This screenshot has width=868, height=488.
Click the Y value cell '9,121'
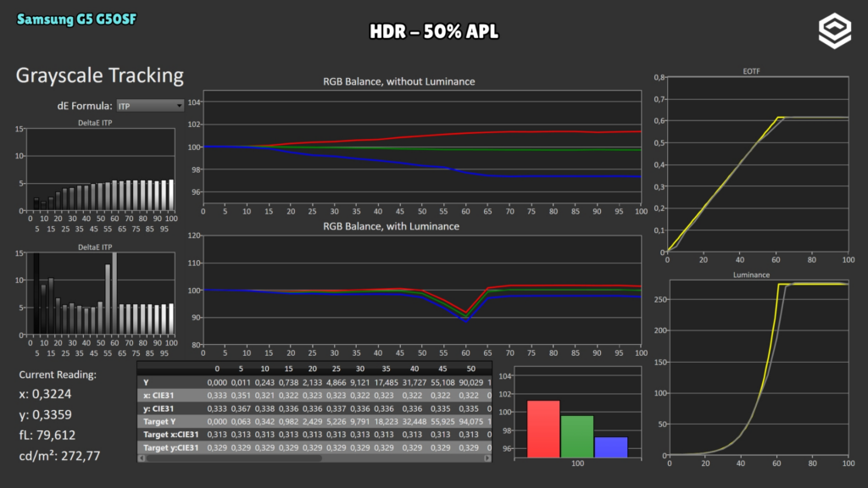click(x=359, y=382)
